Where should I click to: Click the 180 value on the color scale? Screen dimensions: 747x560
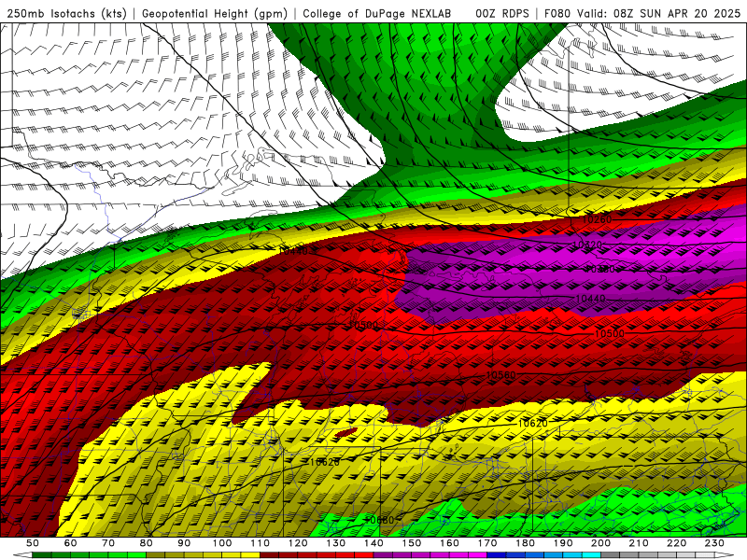click(x=525, y=543)
